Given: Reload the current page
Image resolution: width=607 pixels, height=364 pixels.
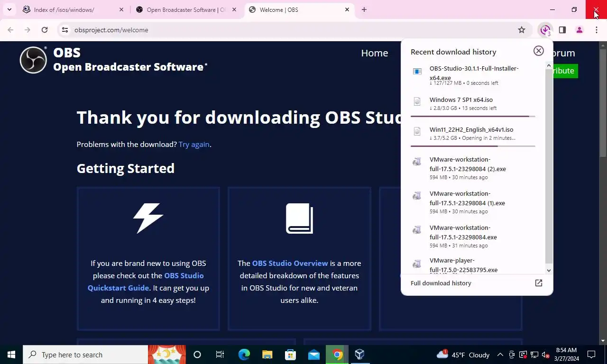Looking at the screenshot, I should pyautogui.click(x=45, y=30).
